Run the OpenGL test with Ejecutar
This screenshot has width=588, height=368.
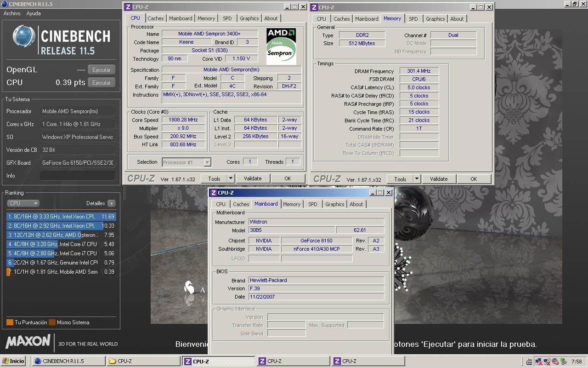(102, 70)
